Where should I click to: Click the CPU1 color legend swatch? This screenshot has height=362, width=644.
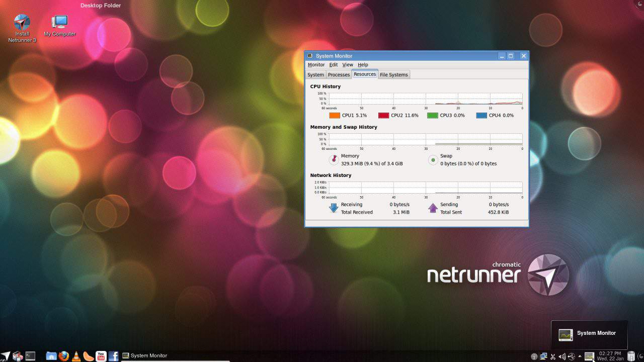335,115
